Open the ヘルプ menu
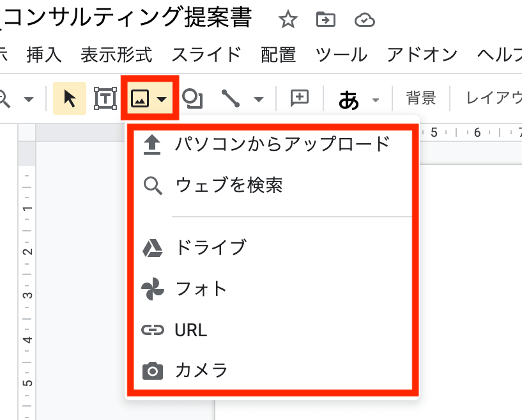Viewport: 522px width, 420px height. [x=500, y=54]
